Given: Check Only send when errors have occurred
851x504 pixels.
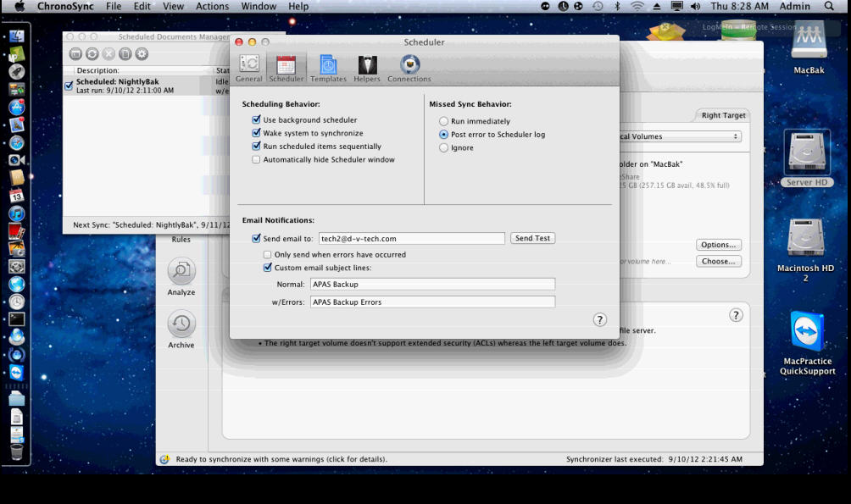Looking at the screenshot, I should click(x=268, y=254).
